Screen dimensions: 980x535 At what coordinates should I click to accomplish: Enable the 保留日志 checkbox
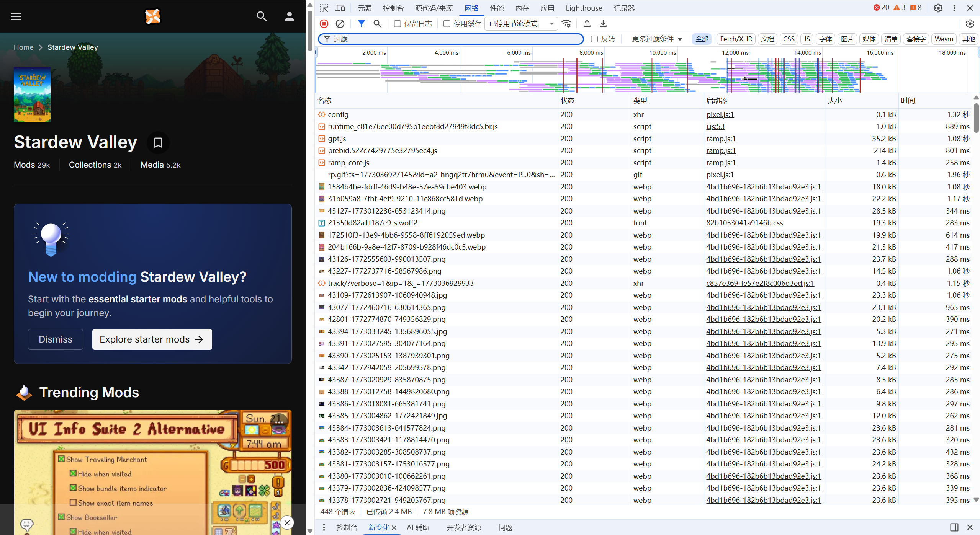click(x=398, y=24)
